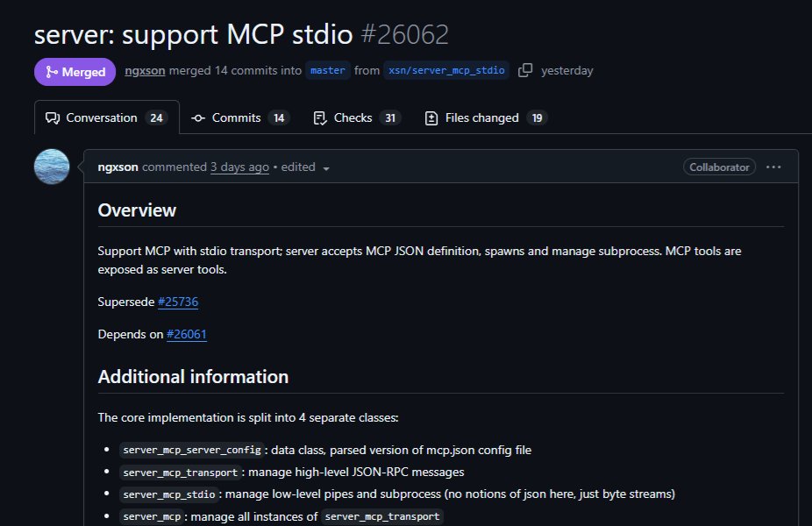Click ngxson author name in comment header
812x526 pixels.
click(x=118, y=167)
